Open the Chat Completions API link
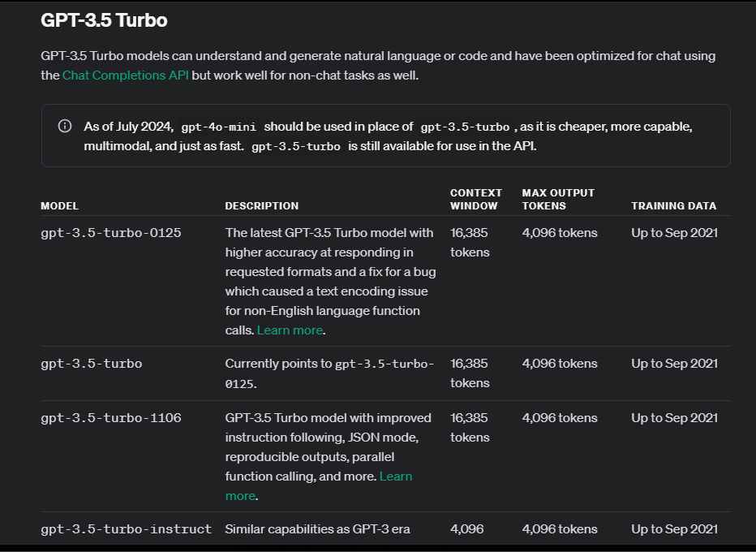This screenshot has height=552, width=756. (x=126, y=75)
